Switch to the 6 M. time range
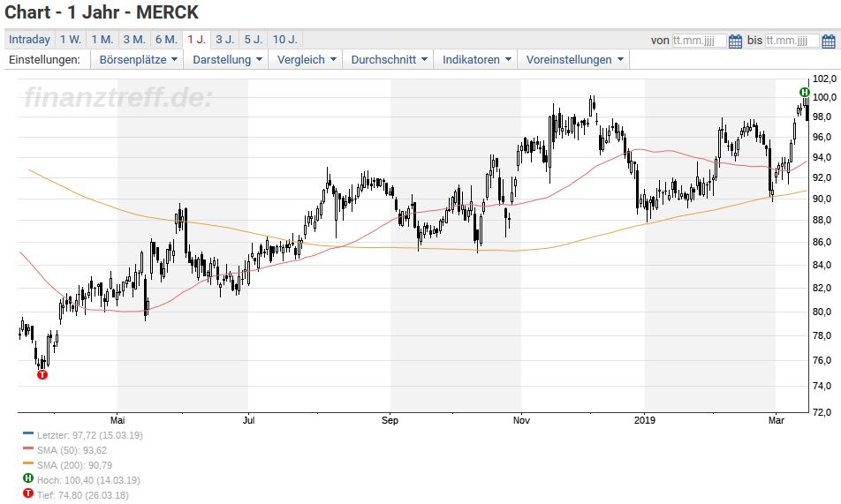Screen dimensions: 841x504 [167, 40]
